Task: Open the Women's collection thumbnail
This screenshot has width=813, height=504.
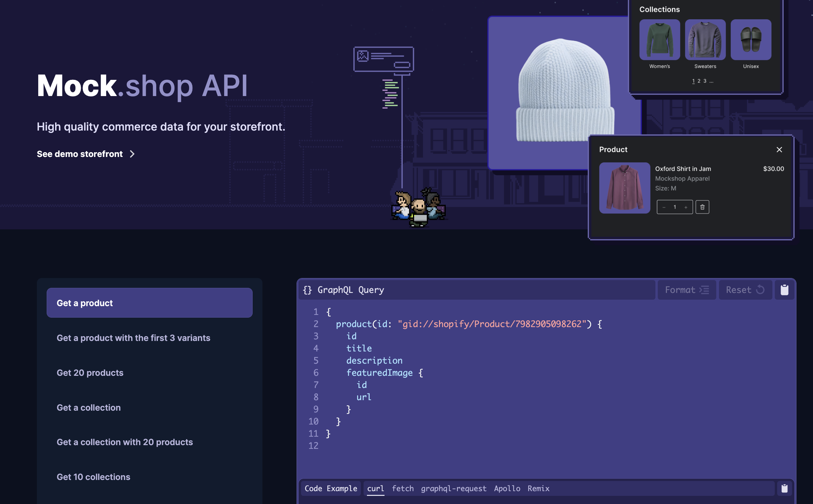Action: point(659,40)
